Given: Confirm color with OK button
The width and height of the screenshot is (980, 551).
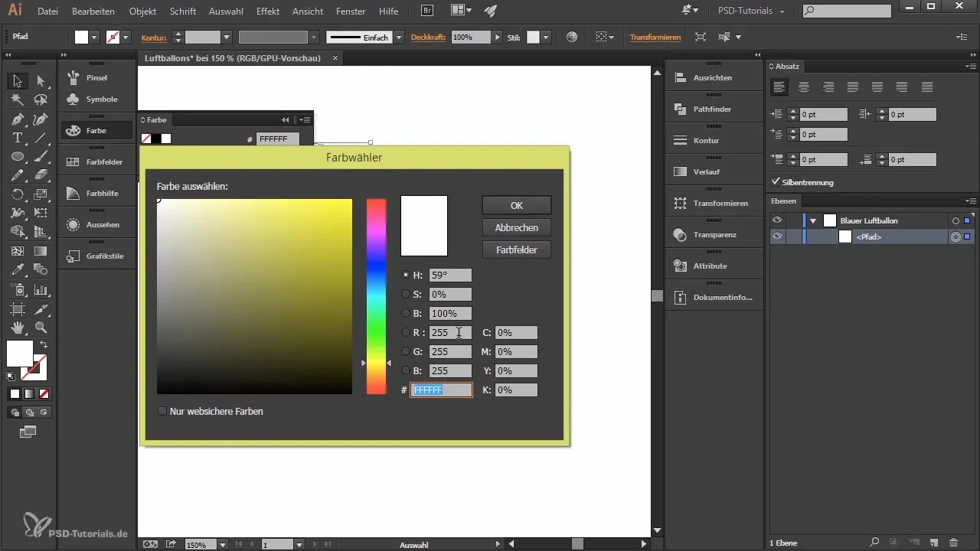Looking at the screenshot, I should [x=517, y=205].
